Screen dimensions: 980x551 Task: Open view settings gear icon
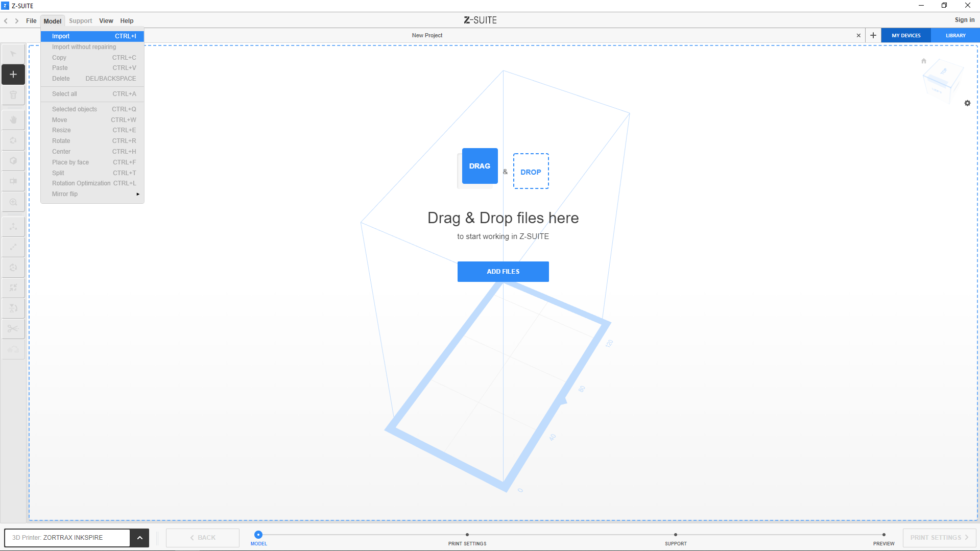click(x=967, y=103)
